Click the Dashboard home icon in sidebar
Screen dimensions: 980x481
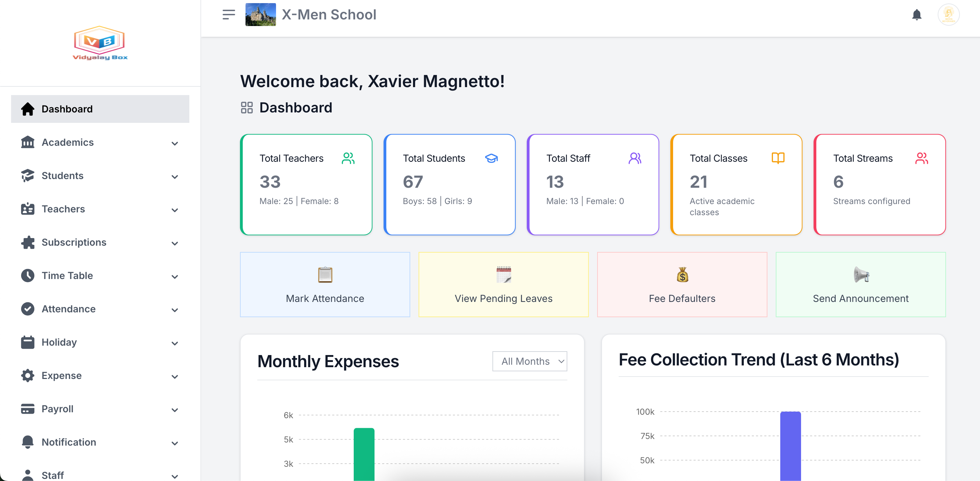(x=28, y=109)
